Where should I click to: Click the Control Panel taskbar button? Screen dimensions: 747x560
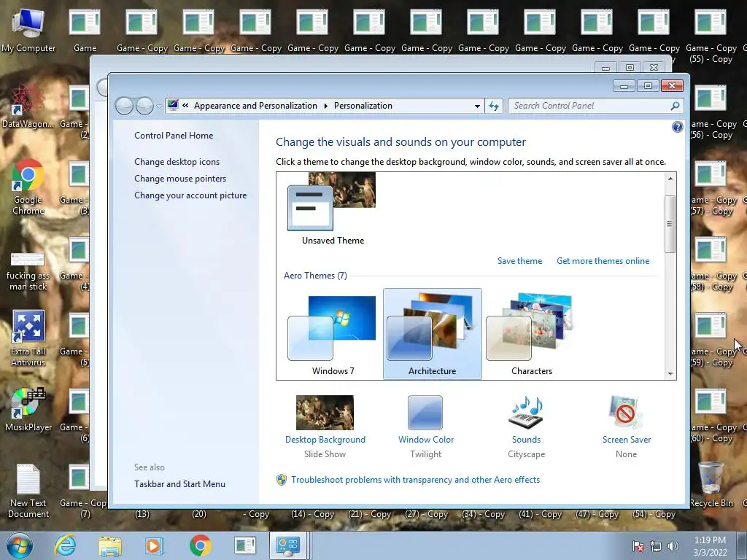point(287,545)
